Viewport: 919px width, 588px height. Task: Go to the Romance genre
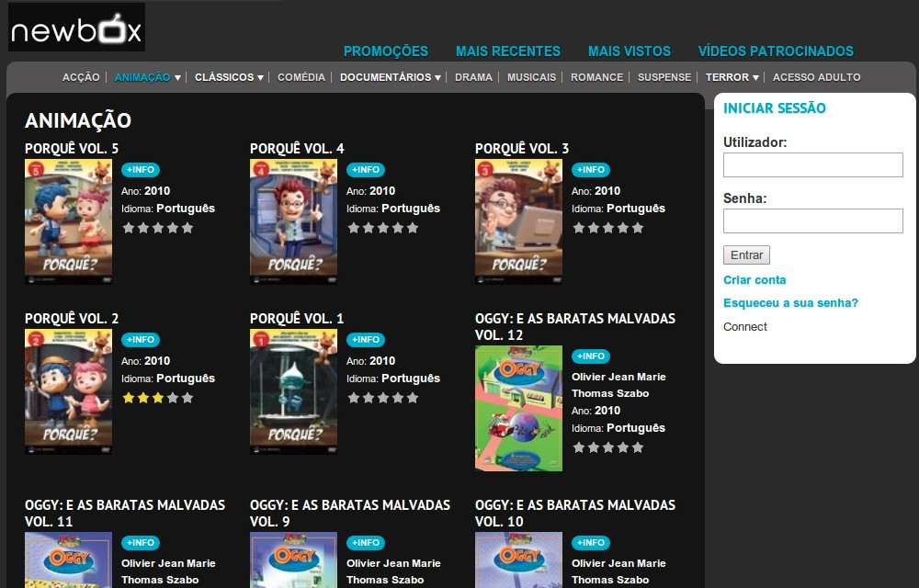tap(597, 77)
